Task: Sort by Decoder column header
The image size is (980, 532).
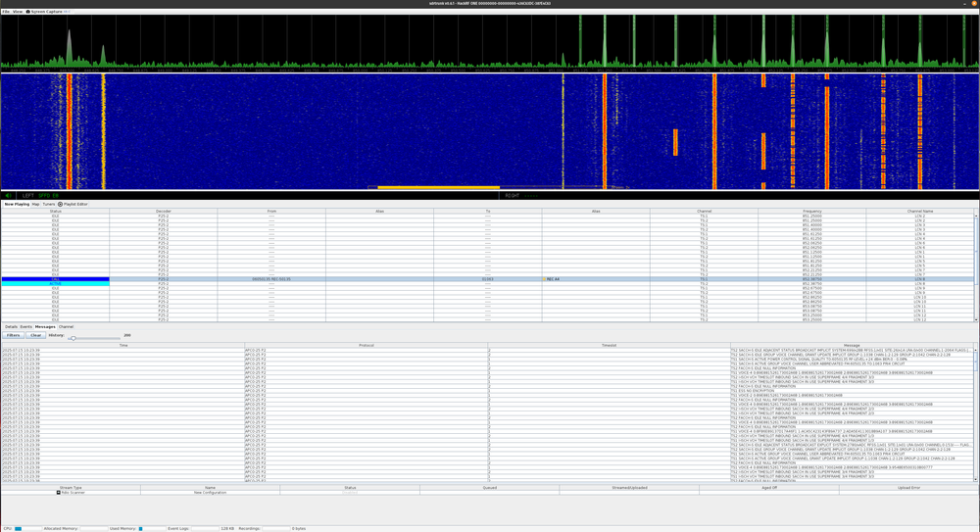Action: pyautogui.click(x=163, y=212)
